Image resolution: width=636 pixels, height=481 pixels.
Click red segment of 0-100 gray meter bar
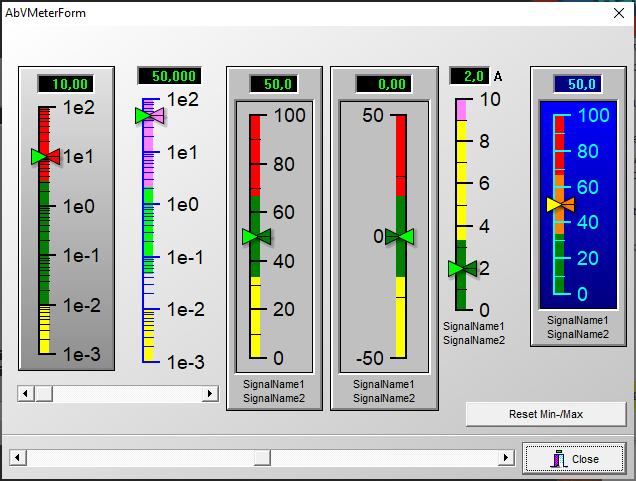255,156
